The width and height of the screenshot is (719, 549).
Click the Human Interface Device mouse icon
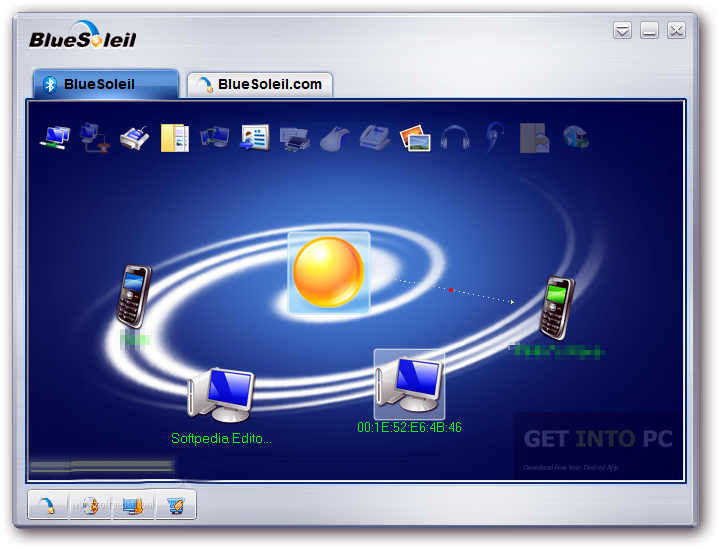(335, 139)
